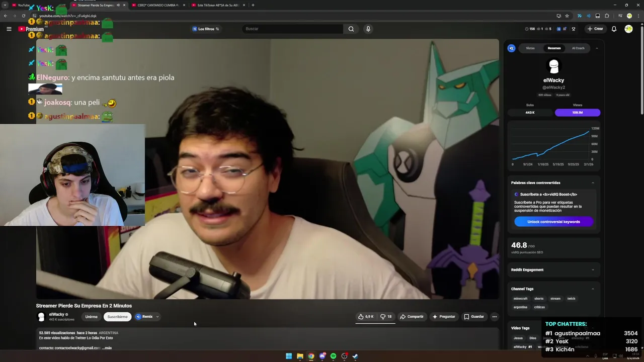Save video with the Guardar button
This screenshot has width=644, height=362.
[474, 317]
